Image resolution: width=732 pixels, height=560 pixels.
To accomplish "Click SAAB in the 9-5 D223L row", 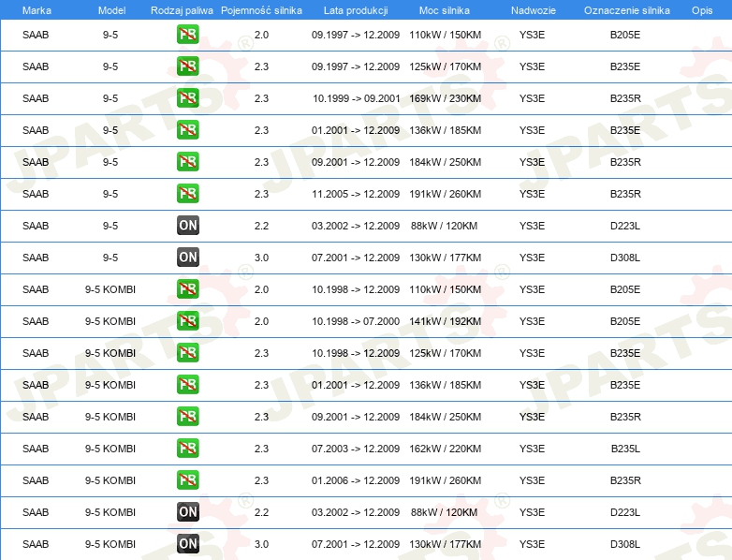I will tap(36, 226).
